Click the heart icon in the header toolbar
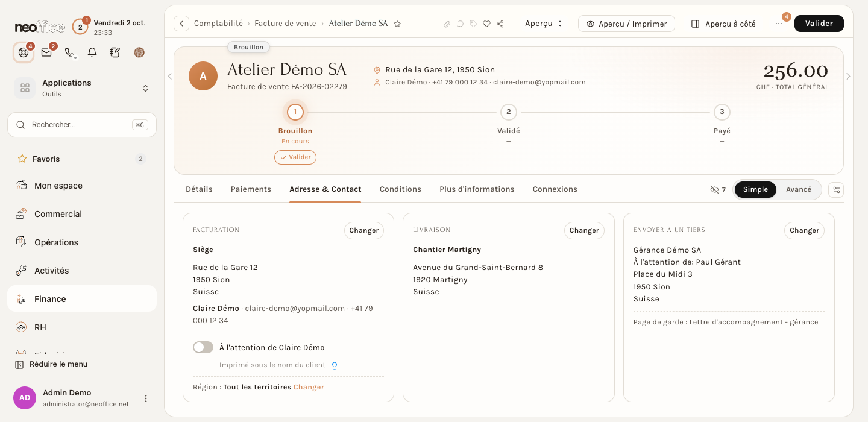Viewport: 868px width, 422px height. click(486, 24)
